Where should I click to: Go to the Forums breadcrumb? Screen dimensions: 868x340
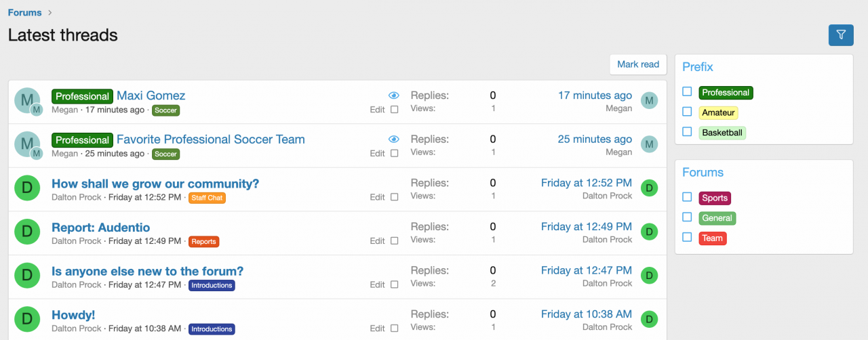(24, 12)
